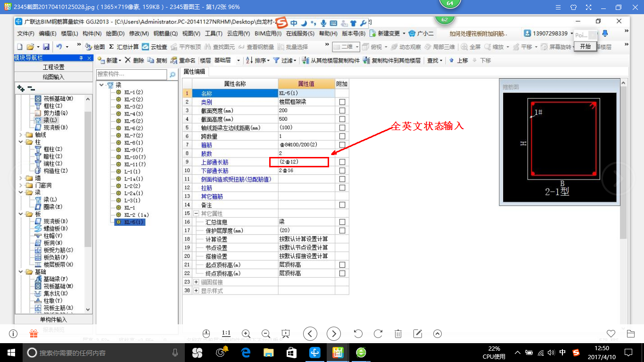This screenshot has height=362, width=644.
Task: Open 查找 dropdown
Action: (435, 60)
